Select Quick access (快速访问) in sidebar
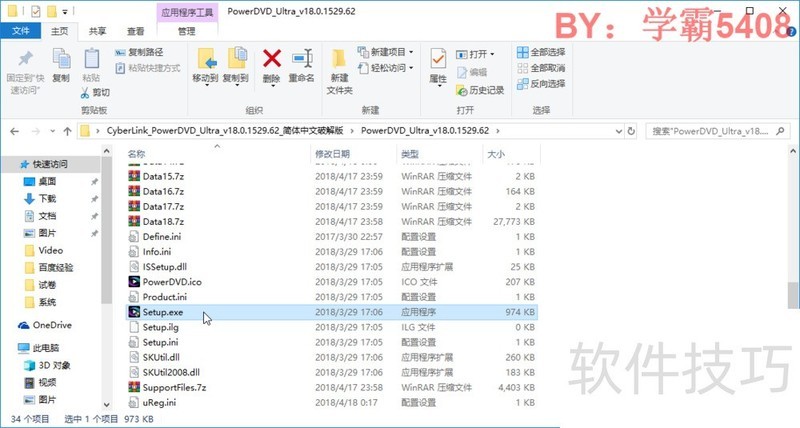Viewport: 800px width, 428px height. 50,164
